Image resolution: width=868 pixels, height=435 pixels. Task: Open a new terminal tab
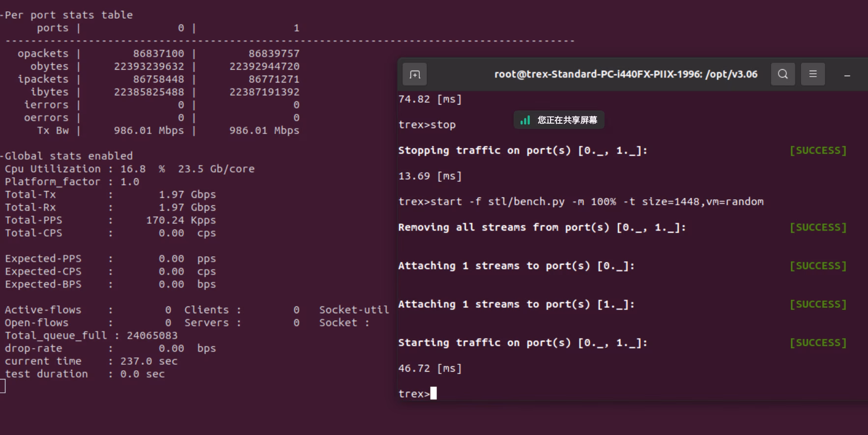415,75
